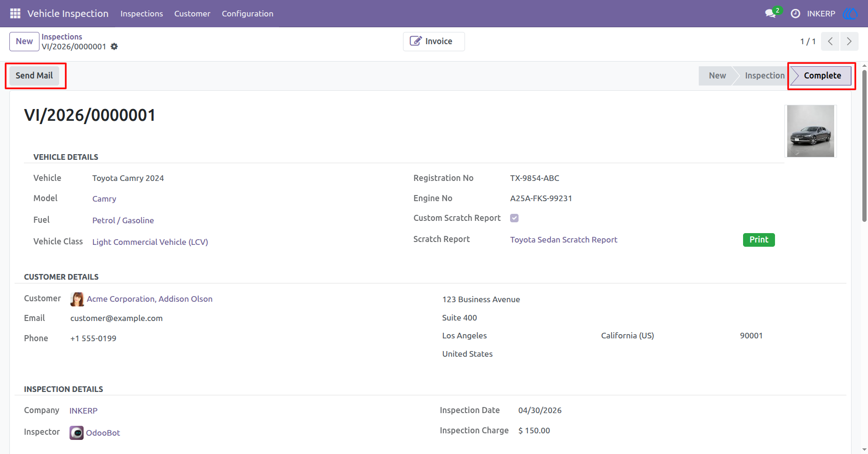The height and width of the screenshot is (454, 868).
Task: Click the OdooBot inspector avatar
Action: point(77,433)
